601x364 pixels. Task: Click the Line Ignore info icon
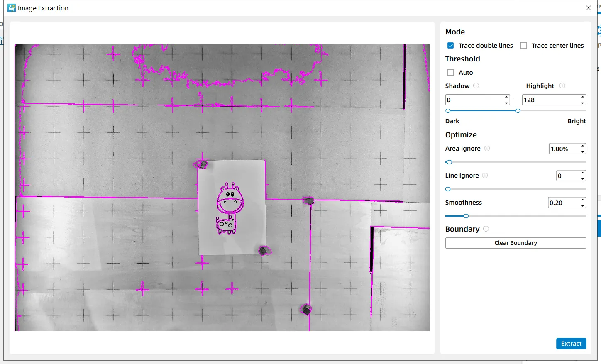tap(485, 175)
